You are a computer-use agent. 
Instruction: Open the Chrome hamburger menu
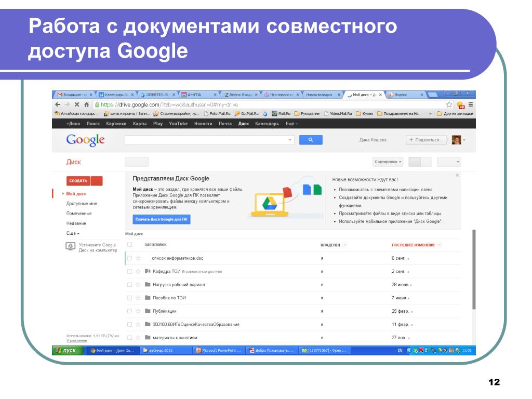click(471, 104)
